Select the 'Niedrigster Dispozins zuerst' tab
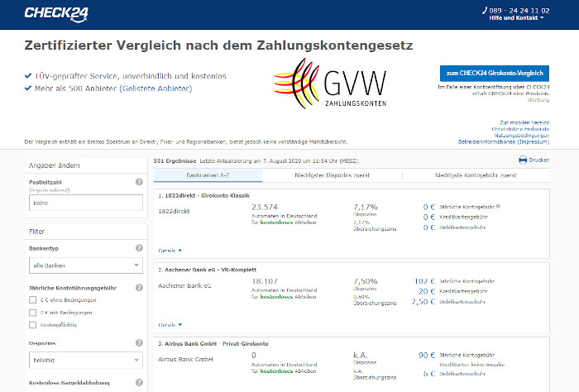 pyautogui.click(x=332, y=175)
